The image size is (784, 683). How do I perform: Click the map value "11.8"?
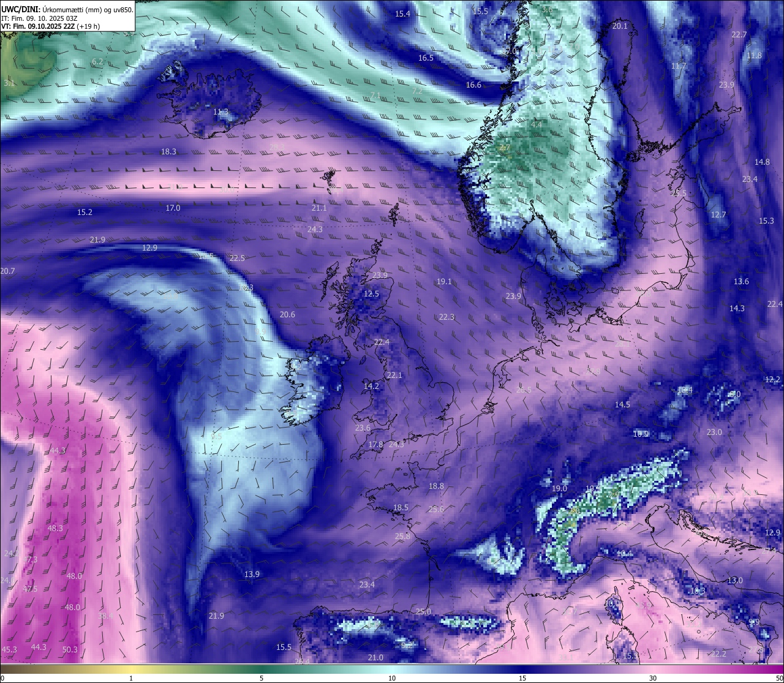pos(754,55)
